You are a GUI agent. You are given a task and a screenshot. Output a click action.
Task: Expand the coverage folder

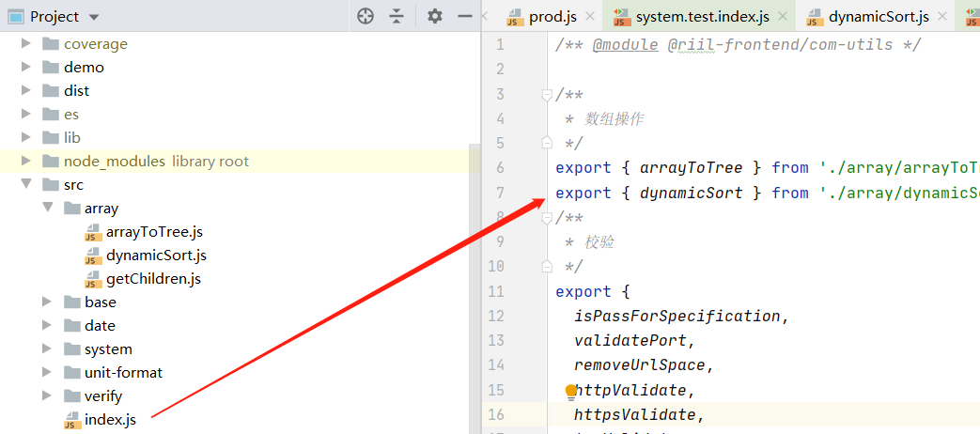[x=26, y=44]
